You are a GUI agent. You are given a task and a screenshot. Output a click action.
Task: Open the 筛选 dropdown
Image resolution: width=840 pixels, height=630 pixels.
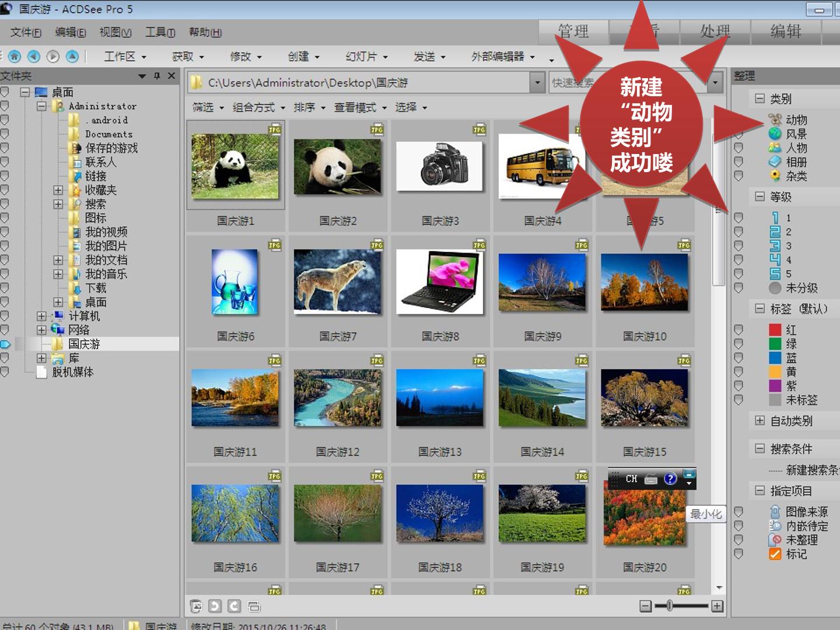click(x=208, y=107)
